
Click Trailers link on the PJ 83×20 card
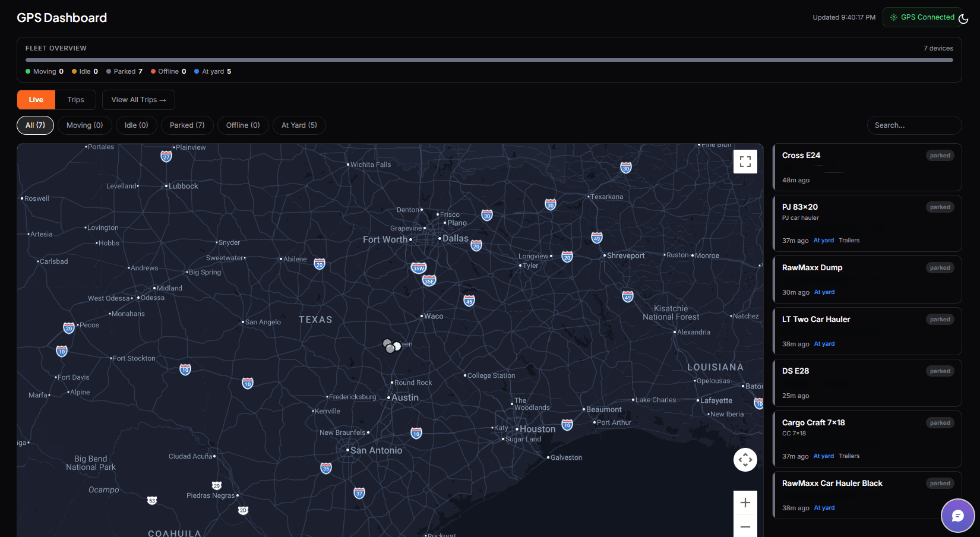[x=849, y=240]
